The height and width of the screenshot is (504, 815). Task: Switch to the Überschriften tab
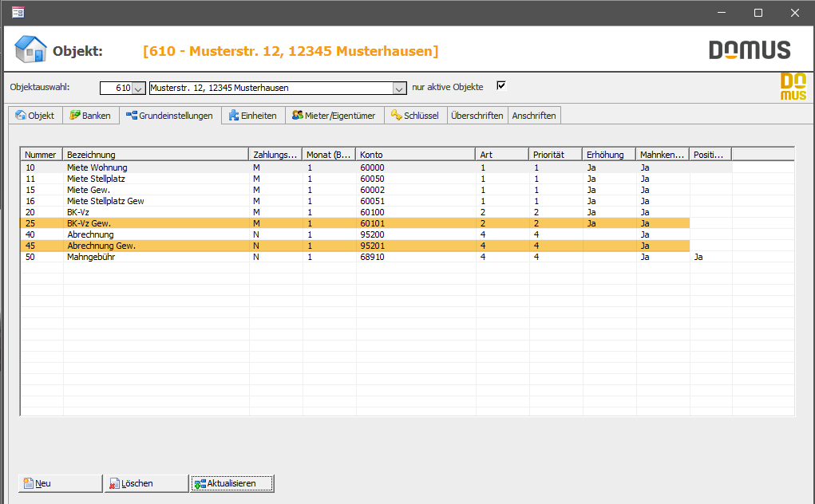(x=477, y=115)
